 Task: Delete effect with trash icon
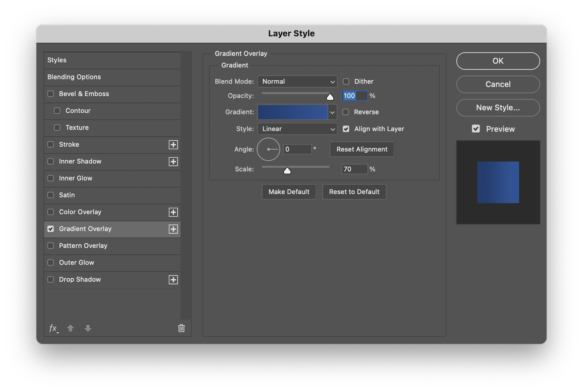pos(181,328)
